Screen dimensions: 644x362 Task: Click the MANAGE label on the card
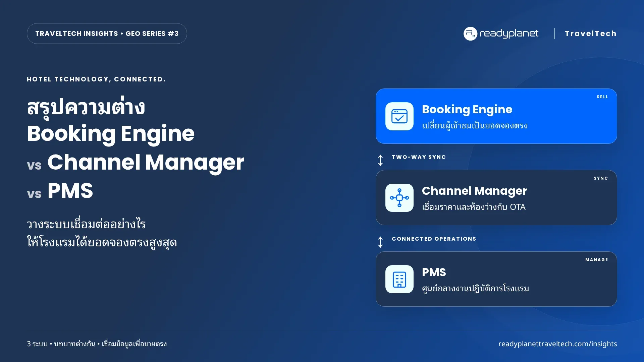tap(597, 260)
